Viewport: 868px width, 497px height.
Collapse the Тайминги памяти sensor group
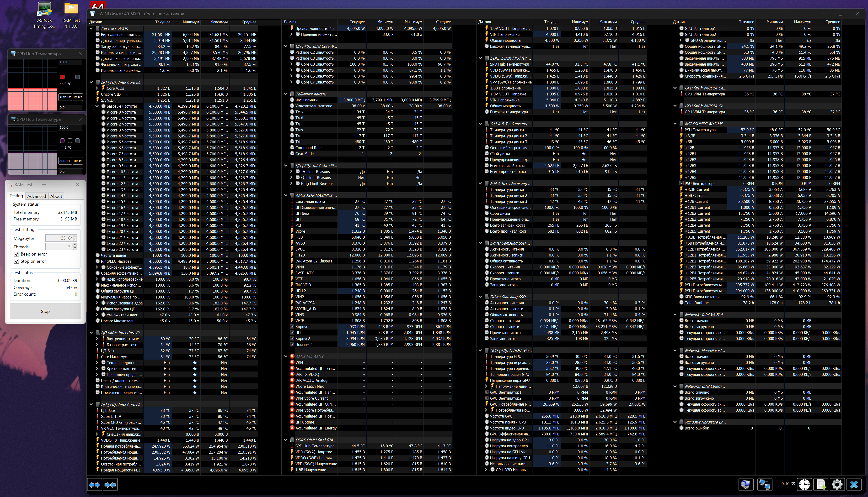pos(286,94)
